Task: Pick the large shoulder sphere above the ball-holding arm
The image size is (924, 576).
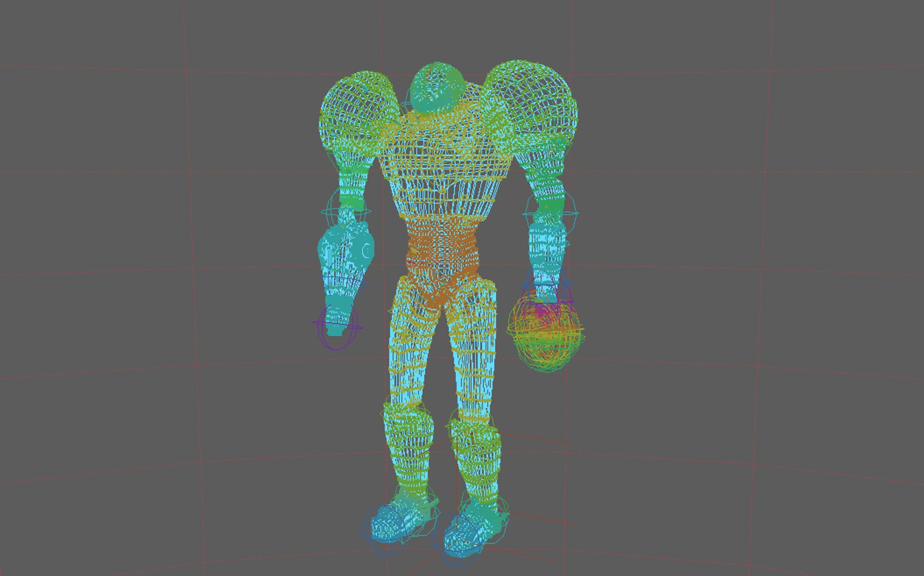Action: [530, 107]
